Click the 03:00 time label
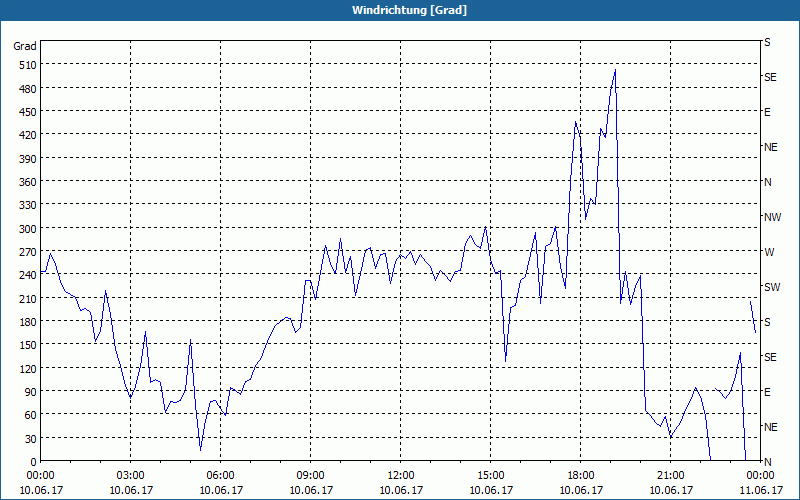Image resolution: width=800 pixels, height=500 pixels. coord(131,476)
